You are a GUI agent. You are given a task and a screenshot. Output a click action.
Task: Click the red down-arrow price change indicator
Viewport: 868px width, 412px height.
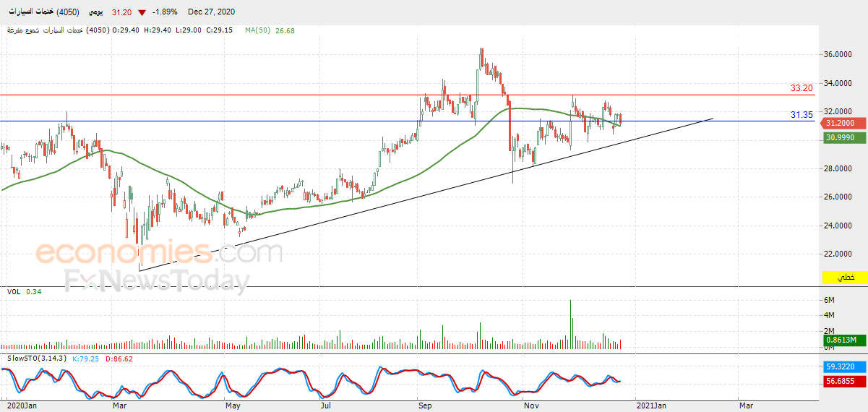(142, 13)
